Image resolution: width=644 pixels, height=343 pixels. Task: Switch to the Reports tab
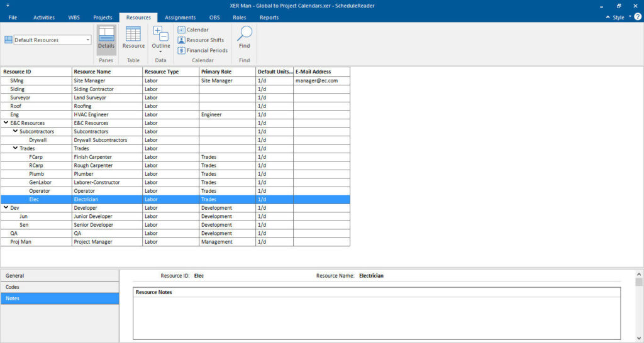pos(269,17)
